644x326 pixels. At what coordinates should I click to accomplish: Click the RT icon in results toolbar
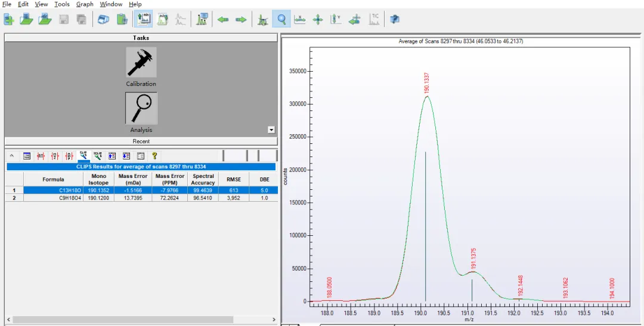pyautogui.click(x=41, y=156)
